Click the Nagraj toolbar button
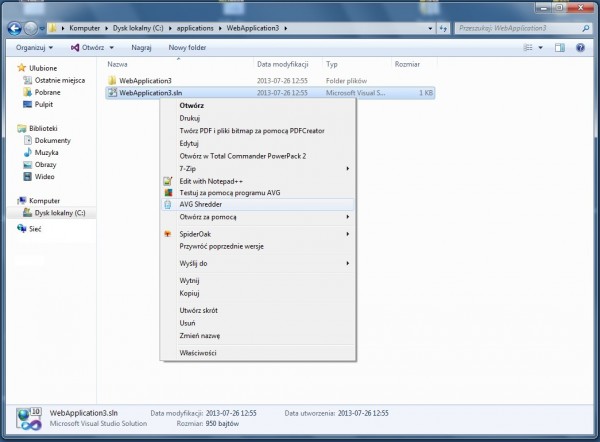The image size is (600, 442). (141, 47)
